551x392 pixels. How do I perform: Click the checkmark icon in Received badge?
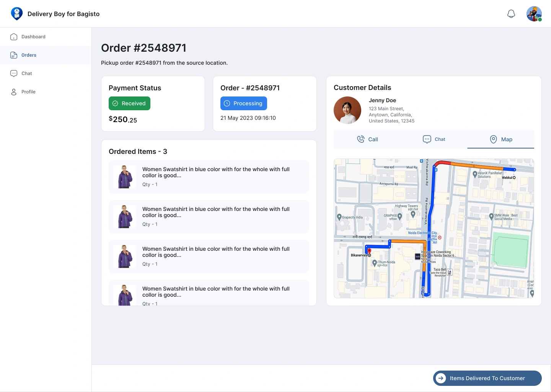(115, 103)
